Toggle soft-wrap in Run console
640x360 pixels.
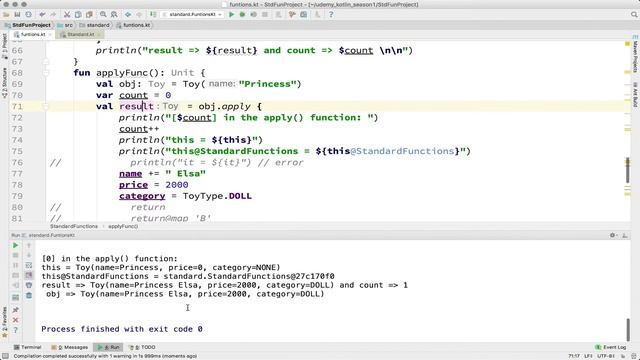coord(29,265)
